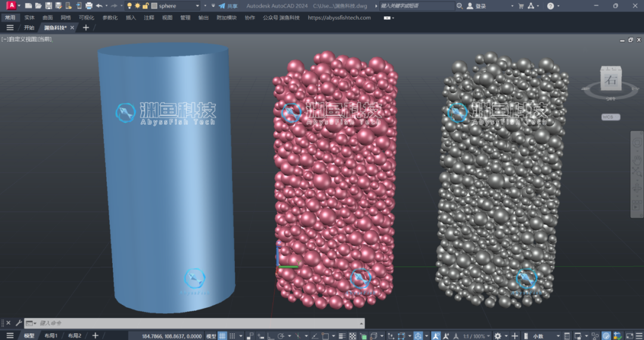Open the Autodesk App Store cart icon

tap(521, 6)
